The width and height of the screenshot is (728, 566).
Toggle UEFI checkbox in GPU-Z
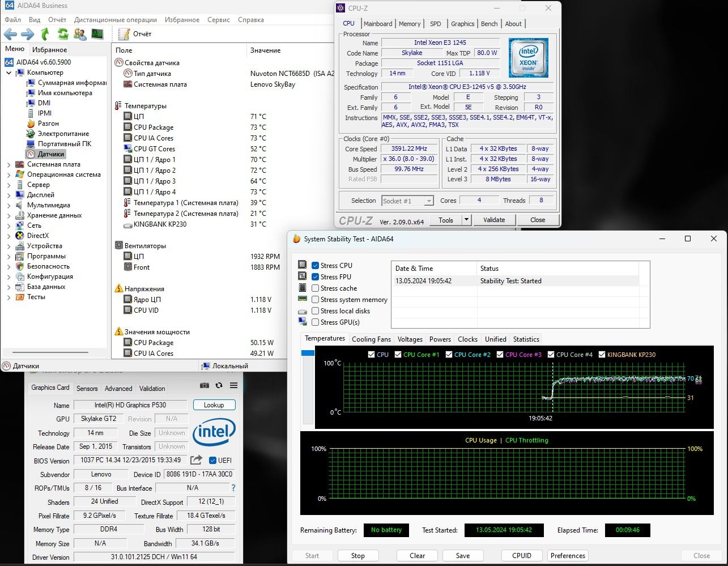pyautogui.click(x=213, y=460)
